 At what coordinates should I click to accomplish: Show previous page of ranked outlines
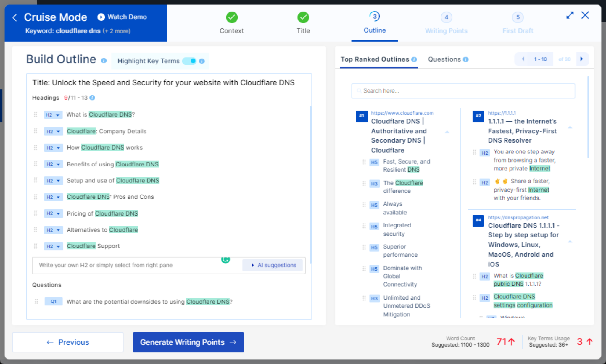[522, 59]
